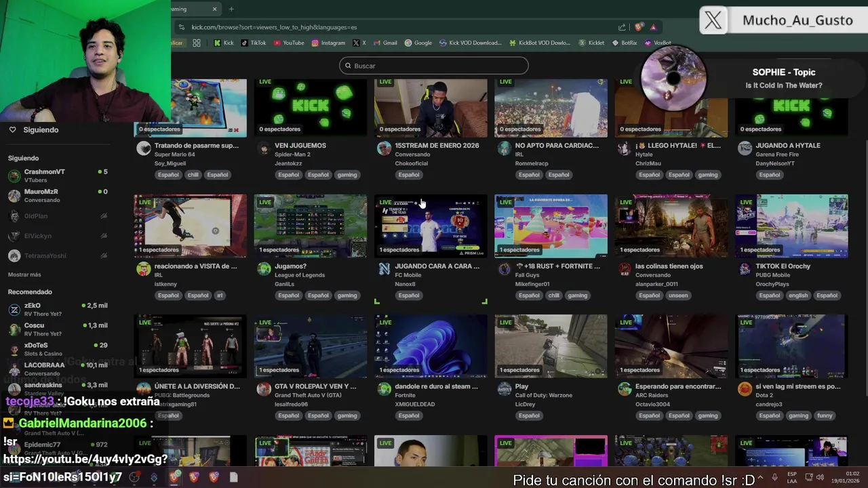This screenshot has width=868, height=488.
Task: Open the Kicklet bookmark
Action: point(591,43)
